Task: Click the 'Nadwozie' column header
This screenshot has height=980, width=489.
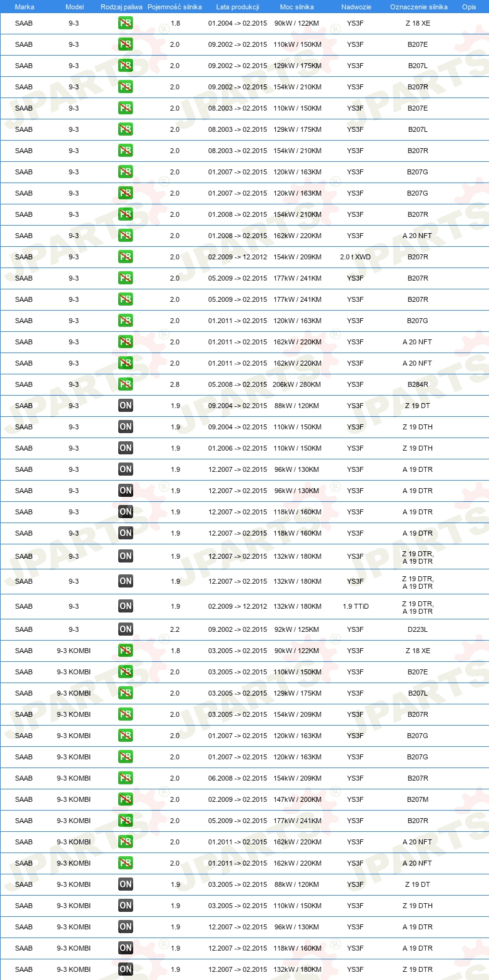Action: pyautogui.click(x=356, y=7)
